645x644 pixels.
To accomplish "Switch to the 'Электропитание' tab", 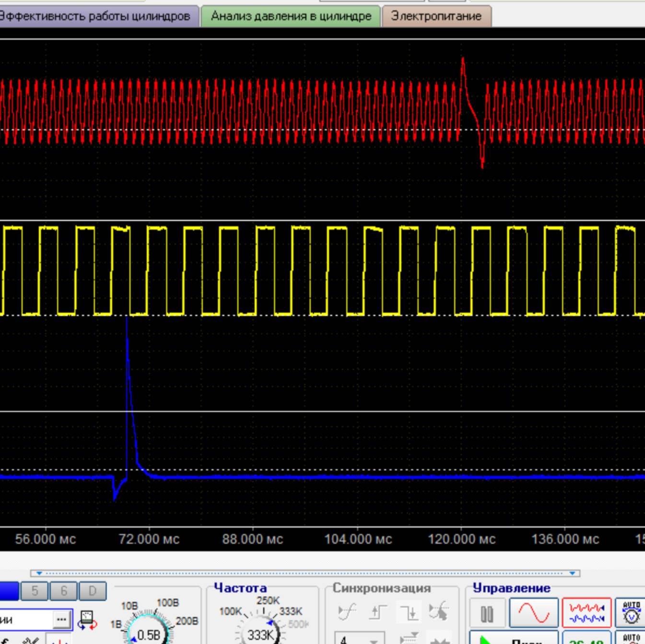I will 436,16.
